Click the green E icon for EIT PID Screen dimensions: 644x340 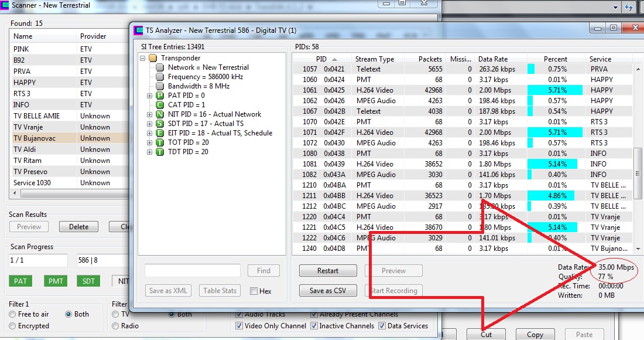[160, 133]
